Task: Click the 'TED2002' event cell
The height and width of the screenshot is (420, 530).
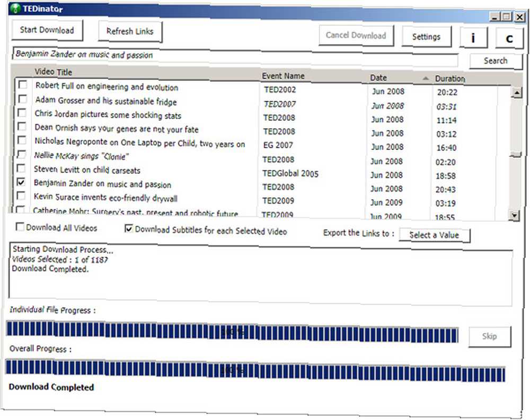Action: coord(280,90)
